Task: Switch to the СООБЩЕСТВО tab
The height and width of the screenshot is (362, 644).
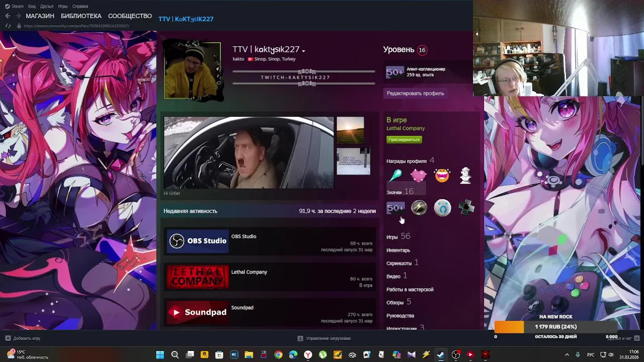Action: tap(130, 16)
